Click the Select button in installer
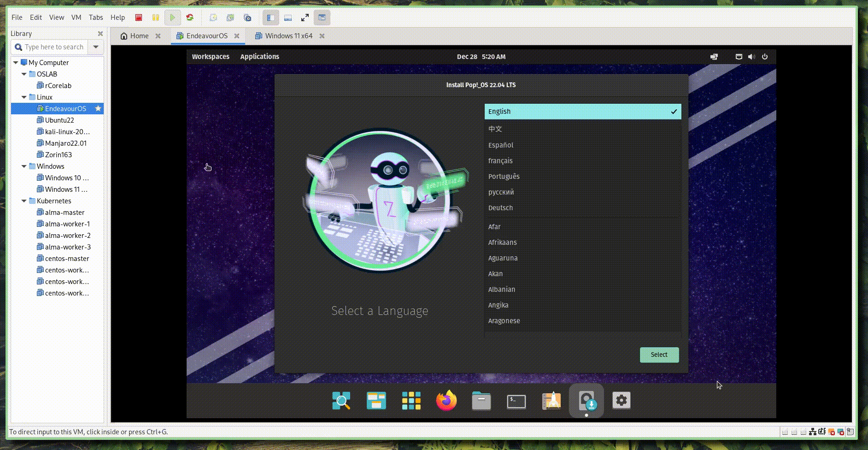Screen dimensions: 868x450 pyautogui.click(x=659, y=355)
